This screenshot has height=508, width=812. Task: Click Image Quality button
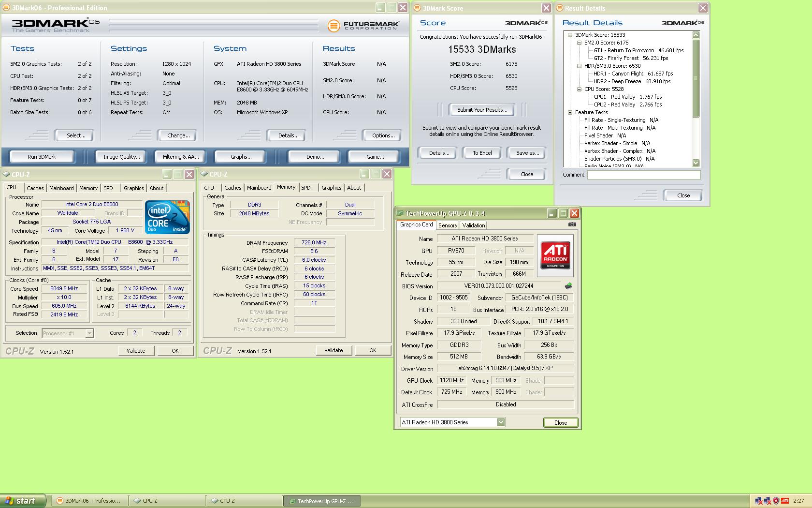pyautogui.click(x=121, y=157)
